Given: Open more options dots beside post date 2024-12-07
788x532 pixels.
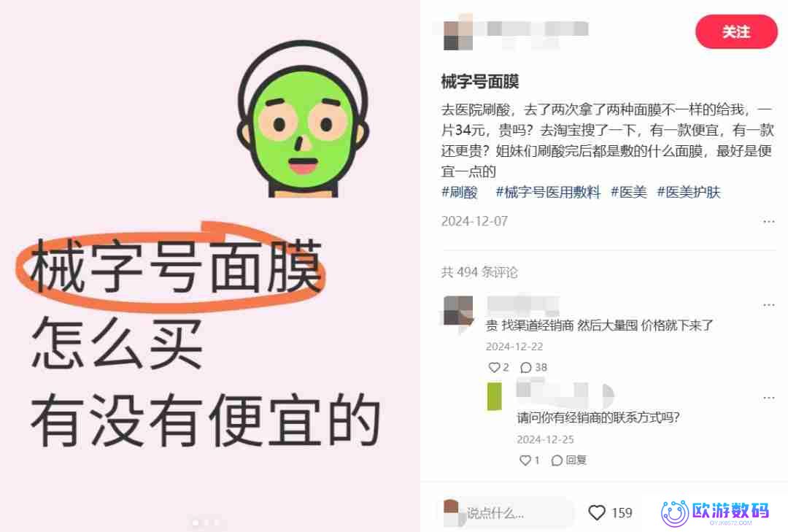Looking at the screenshot, I should [768, 222].
